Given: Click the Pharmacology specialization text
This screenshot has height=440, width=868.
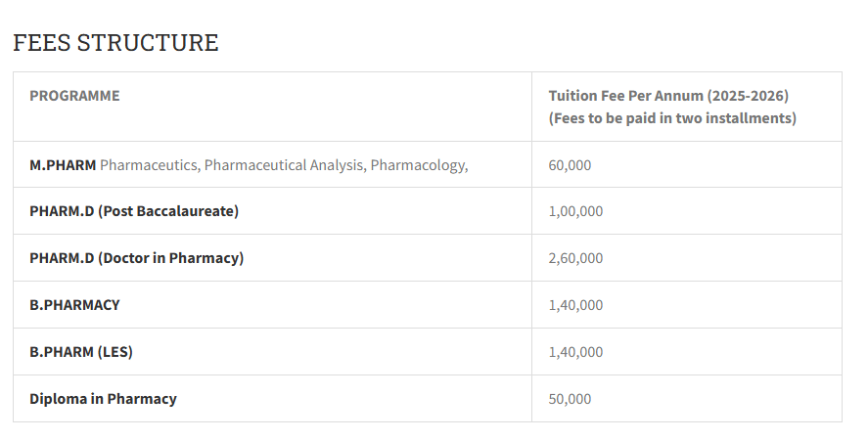Looking at the screenshot, I should point(419,165).
